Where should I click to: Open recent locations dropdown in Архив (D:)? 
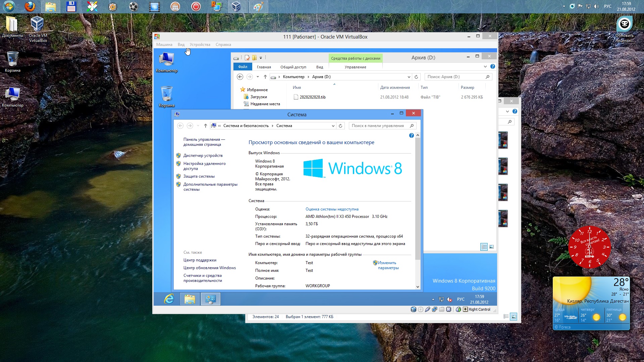pyautogui.click(x=258, y=77)
